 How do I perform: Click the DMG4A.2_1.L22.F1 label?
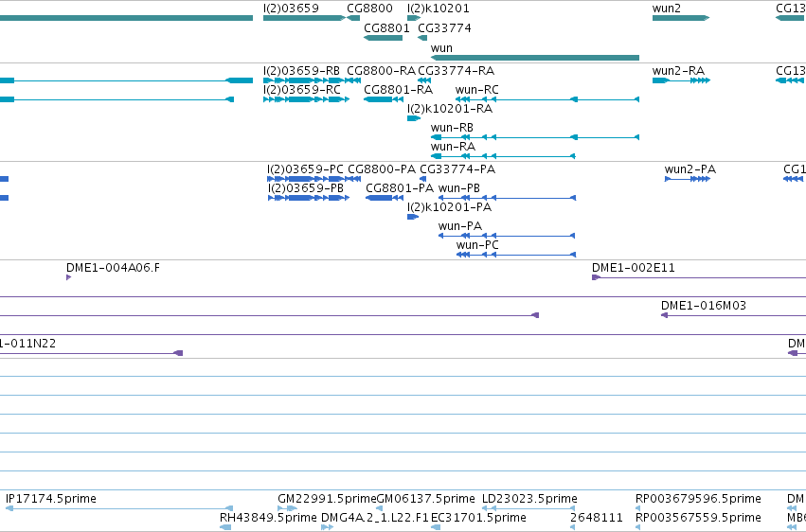[375, 518]
